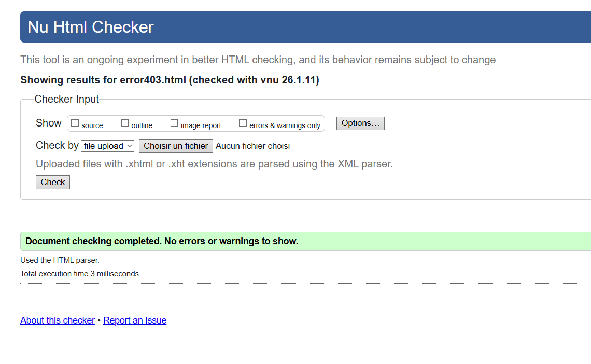Expand the file upload dropdown
The image size is (591, 364).
click(108, 146)
